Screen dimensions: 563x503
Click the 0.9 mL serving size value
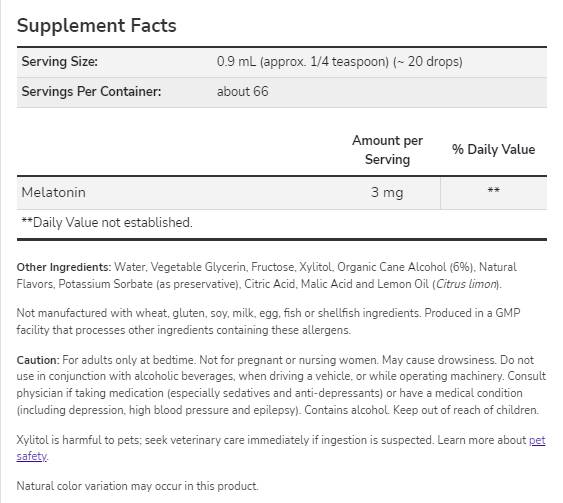tap(339, 62)
